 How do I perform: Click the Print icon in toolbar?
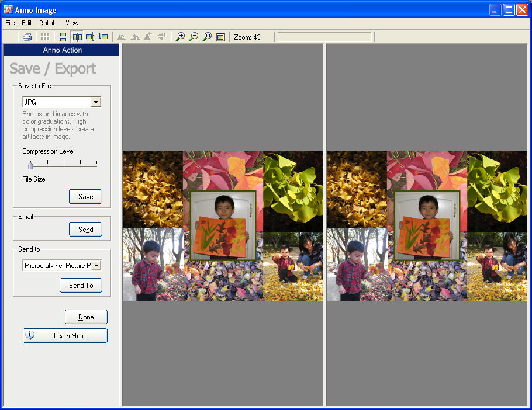click(27, 37)
